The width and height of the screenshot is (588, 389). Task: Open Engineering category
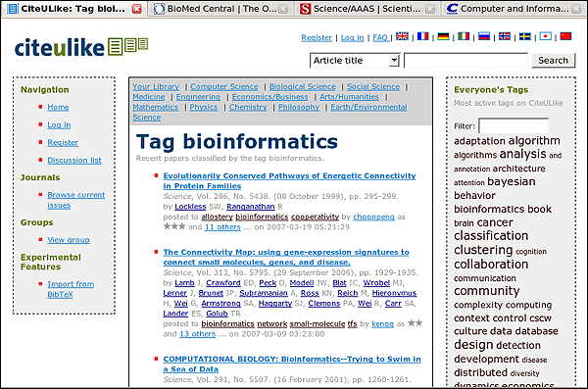click(198, 97)
